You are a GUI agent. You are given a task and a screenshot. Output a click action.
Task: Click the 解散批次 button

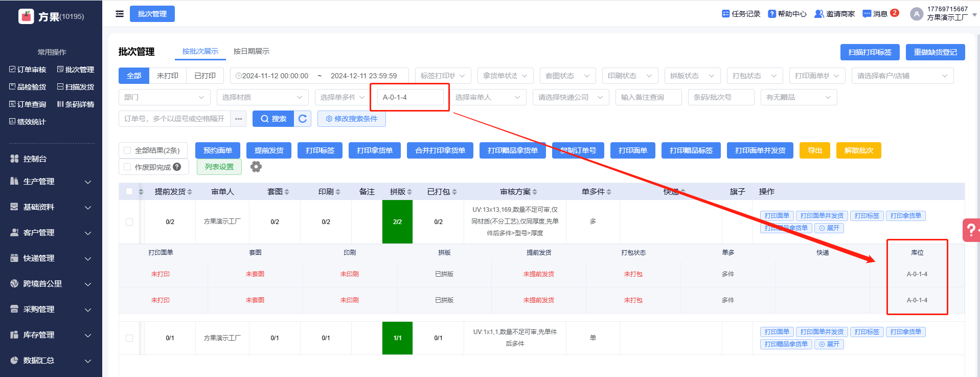coord(859,150)
